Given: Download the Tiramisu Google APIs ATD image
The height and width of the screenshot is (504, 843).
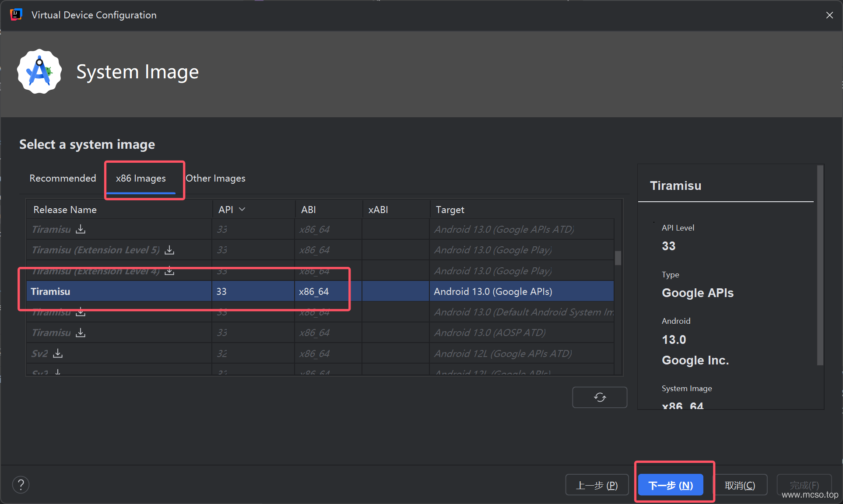Looking at the screenshot, I should click(x=81, y=229).
